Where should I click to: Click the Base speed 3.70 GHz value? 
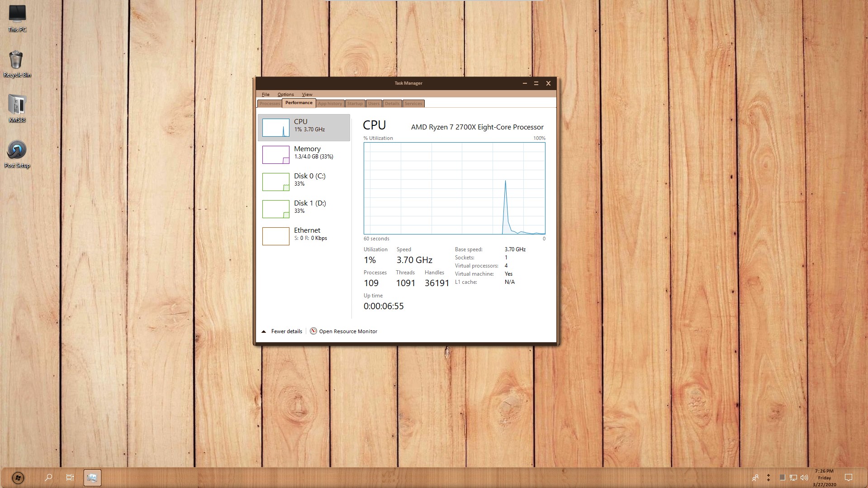coord(515,249)
